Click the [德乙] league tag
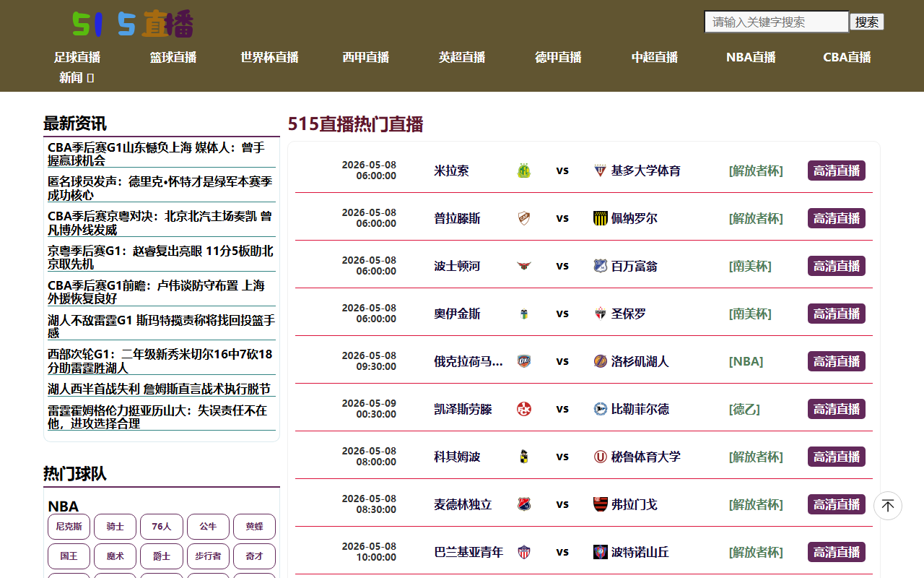 click(744, 409)
